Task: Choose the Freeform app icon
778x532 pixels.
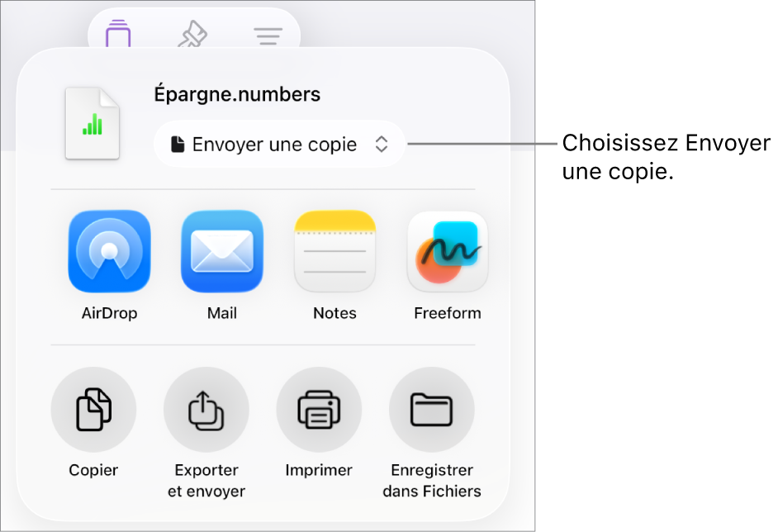Action: pyautogui.click(x=448, y=251)
